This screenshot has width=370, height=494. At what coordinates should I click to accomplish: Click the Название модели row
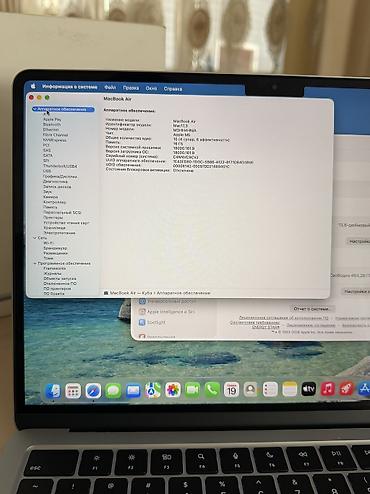151,120
